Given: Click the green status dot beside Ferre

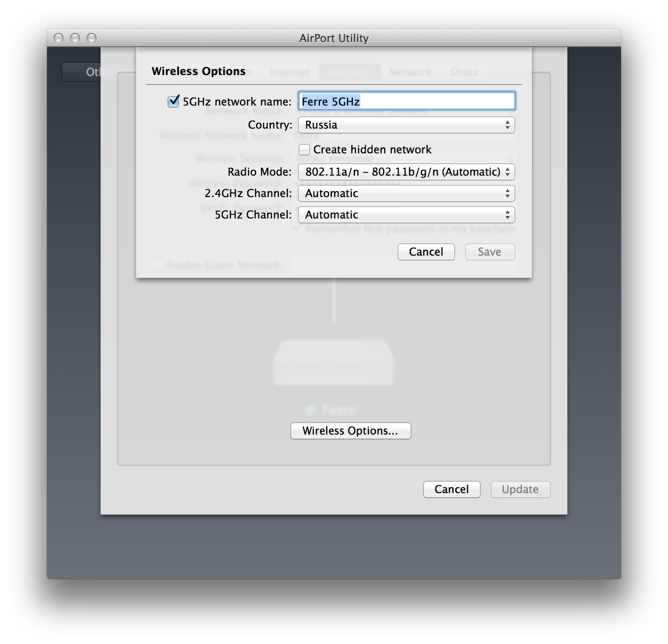Looking at the screenshot, I should tap(311, 410).
